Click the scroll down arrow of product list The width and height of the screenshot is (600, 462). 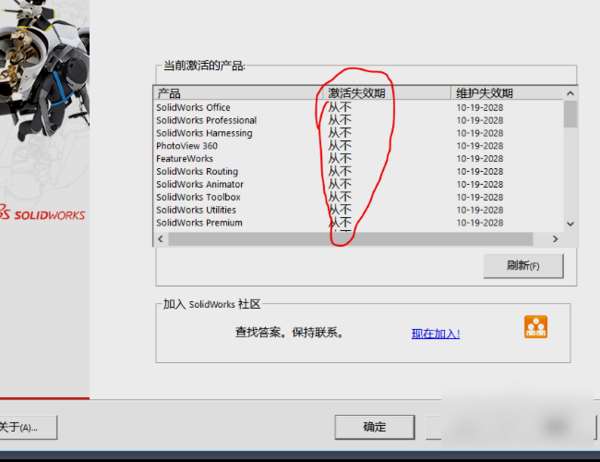click(570, 224)
